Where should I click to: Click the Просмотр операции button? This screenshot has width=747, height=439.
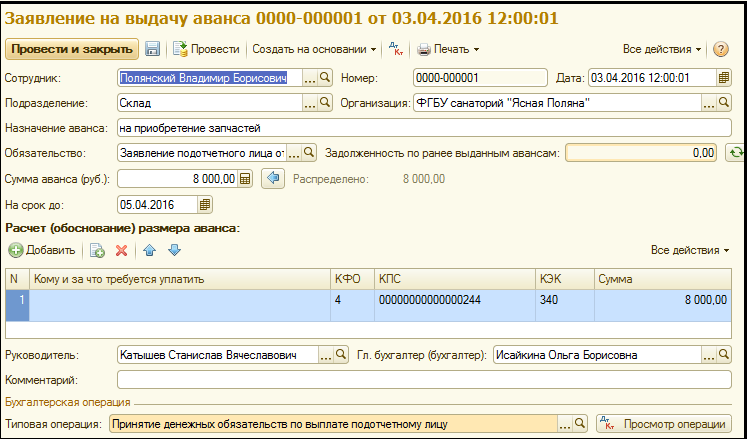(664, 424)
